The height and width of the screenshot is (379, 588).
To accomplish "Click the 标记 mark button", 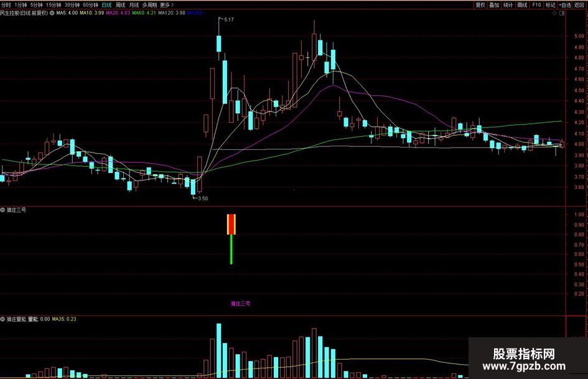I will (x=551, y=5).
